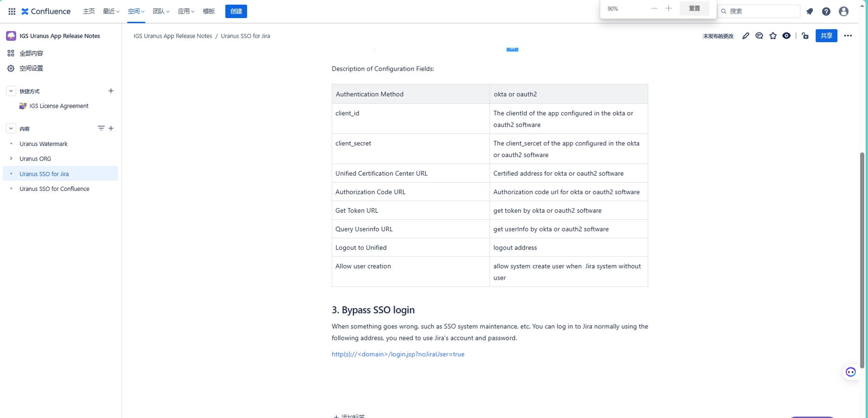Star this page as favorite
Viewport: 868px width, 418px height.
tap(773, 35)
